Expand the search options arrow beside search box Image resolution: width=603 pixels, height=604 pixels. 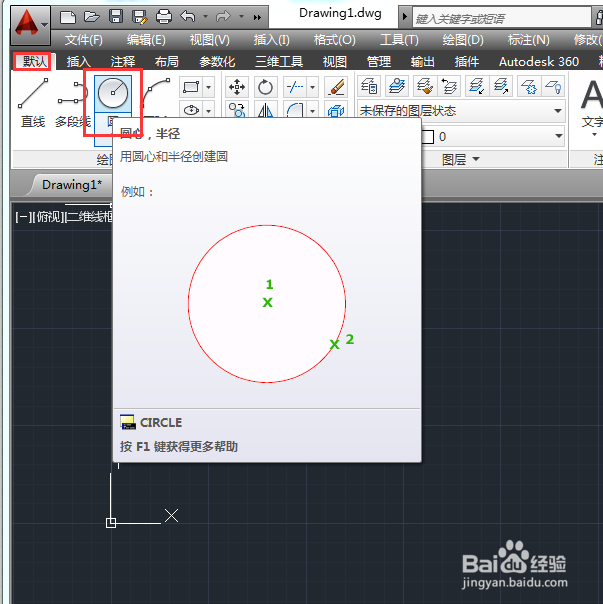tap(405, 17)
